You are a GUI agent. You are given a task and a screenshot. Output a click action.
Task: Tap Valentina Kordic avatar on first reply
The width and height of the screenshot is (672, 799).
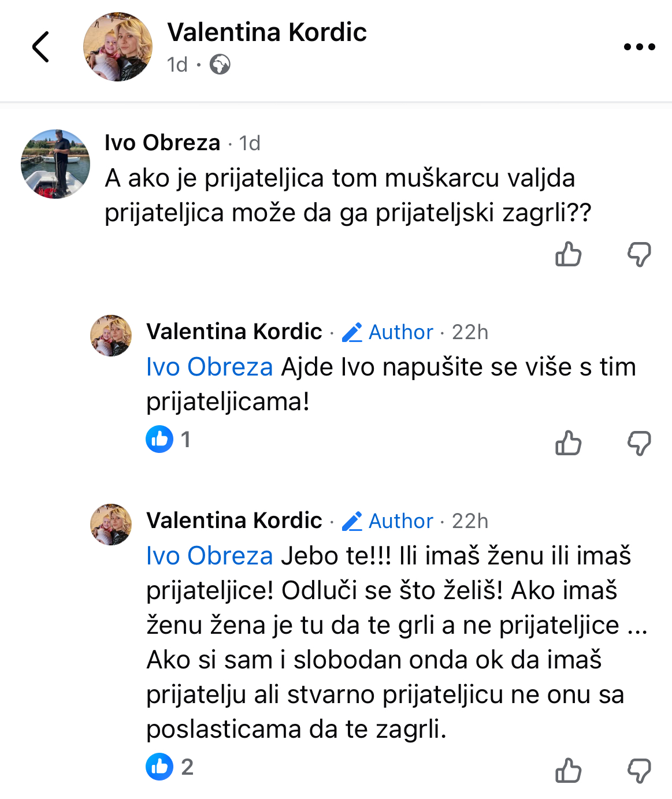[x=111, y=336]
